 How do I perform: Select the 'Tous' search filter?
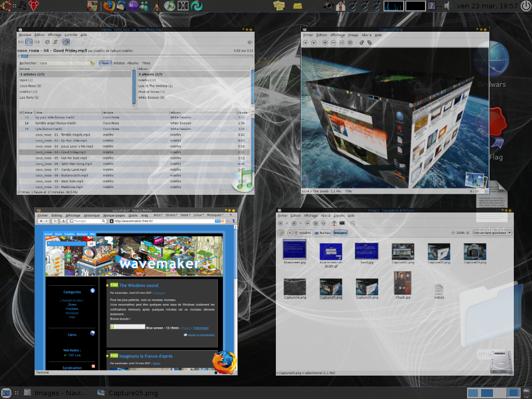coord(105,63)
